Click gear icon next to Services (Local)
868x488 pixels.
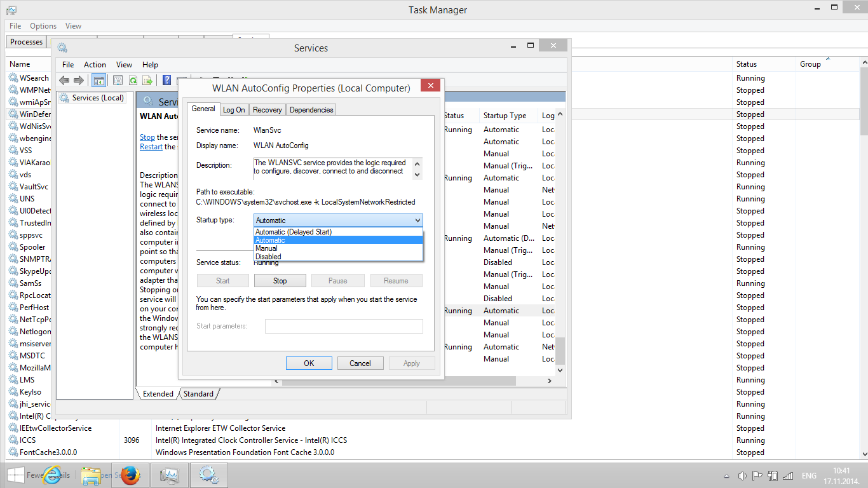point(64,98)
